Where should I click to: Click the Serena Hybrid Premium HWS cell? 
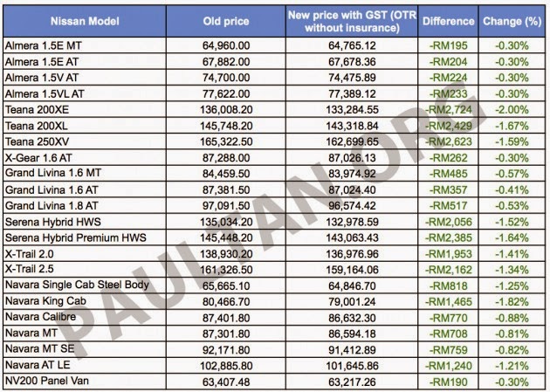(x=71, y=238)
